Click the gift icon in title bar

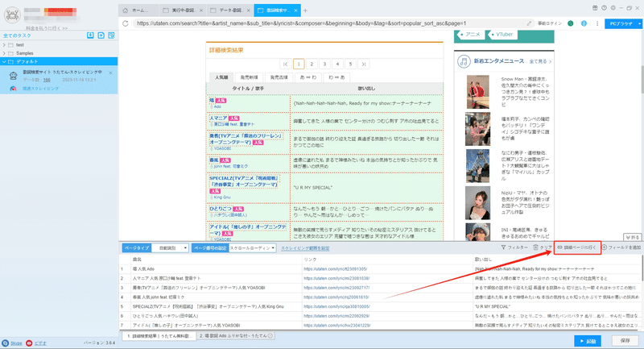point(595,8)
